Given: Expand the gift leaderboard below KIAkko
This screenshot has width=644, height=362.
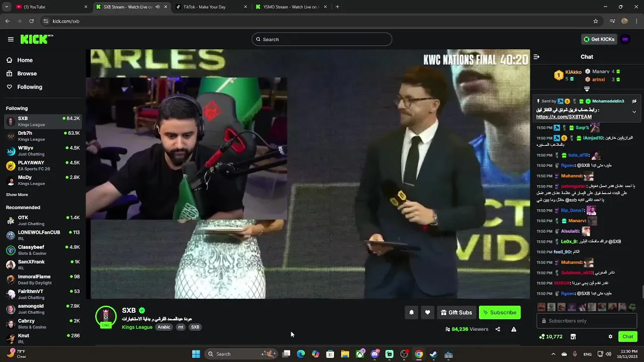Looking at the screenshot, I should (587, 89).
